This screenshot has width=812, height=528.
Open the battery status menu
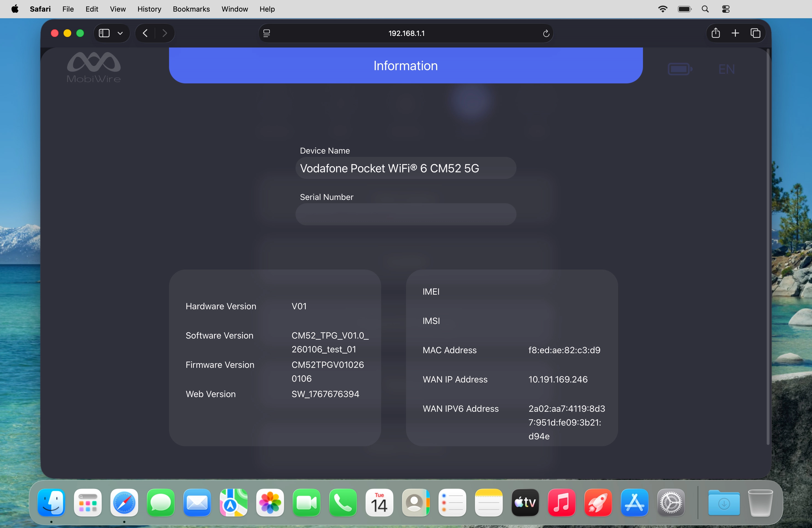[x=684, y=9]
